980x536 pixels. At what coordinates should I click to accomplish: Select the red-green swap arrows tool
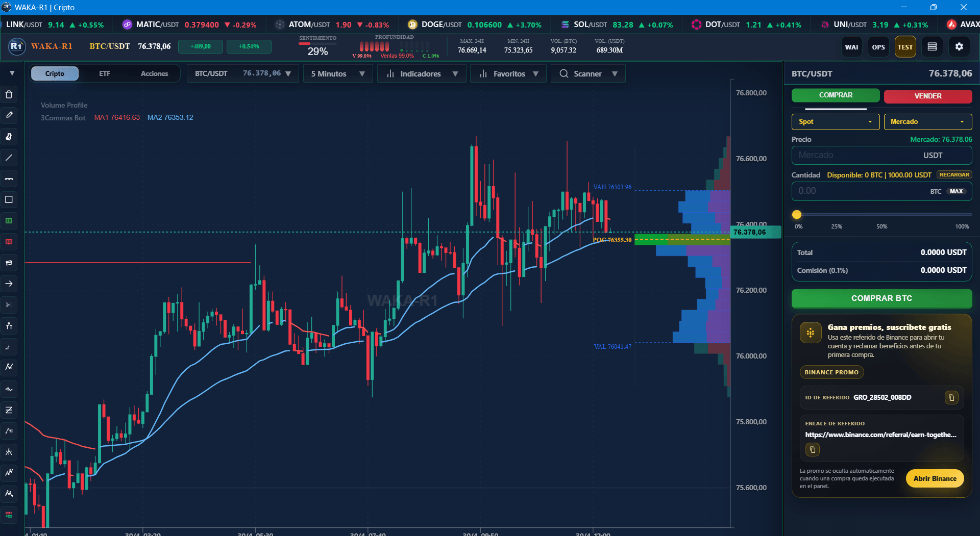point(9,515)
